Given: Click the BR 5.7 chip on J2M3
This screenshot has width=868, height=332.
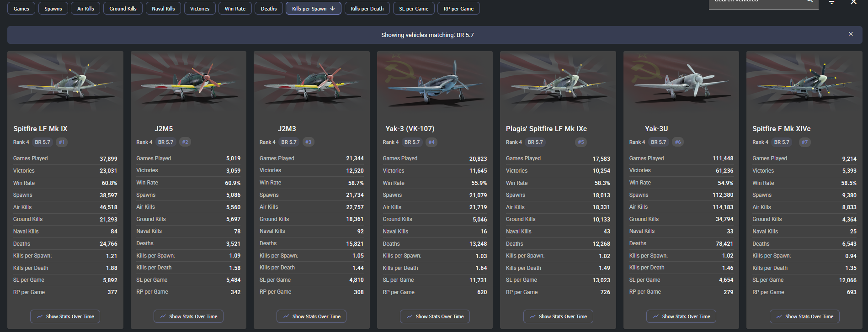Looking at the screenshot, I should click(x=289, y=142).
